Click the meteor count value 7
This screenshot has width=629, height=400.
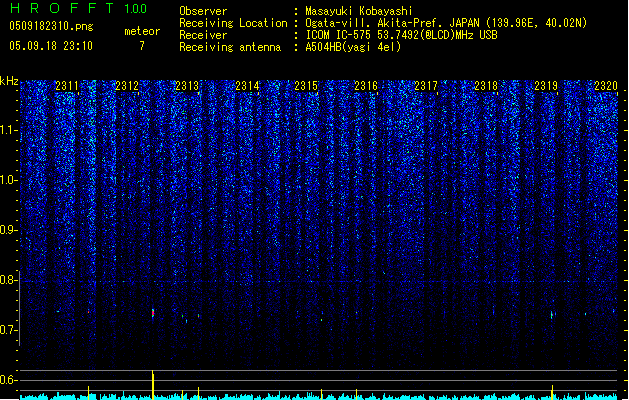coord(142,46)
